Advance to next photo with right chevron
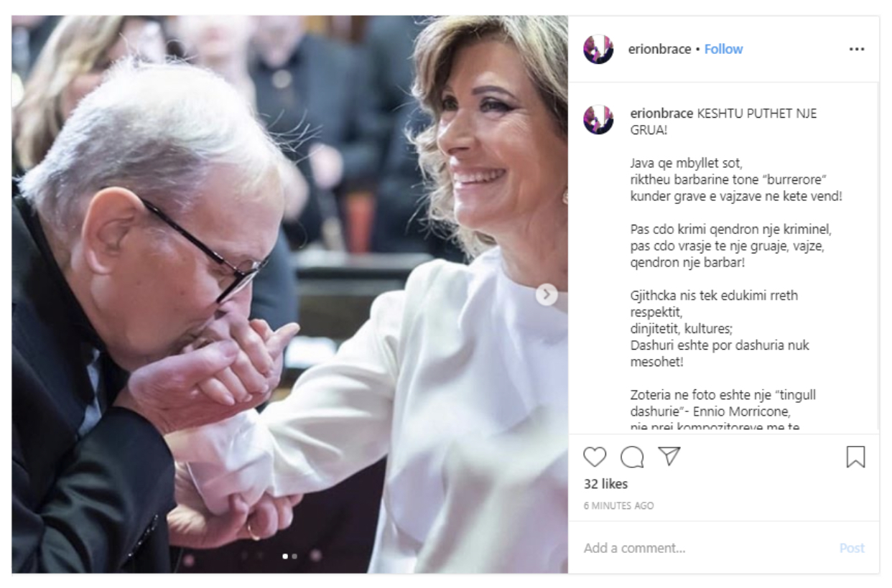Viewport: 892px width, 588px height. click(x=547, y=294)
